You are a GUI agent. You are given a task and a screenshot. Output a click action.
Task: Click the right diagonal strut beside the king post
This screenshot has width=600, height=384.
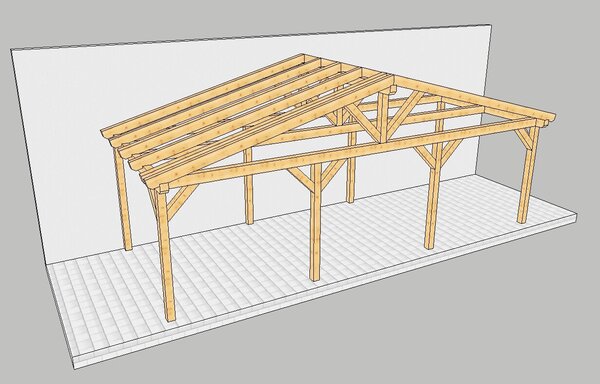[x=404, y=114]
